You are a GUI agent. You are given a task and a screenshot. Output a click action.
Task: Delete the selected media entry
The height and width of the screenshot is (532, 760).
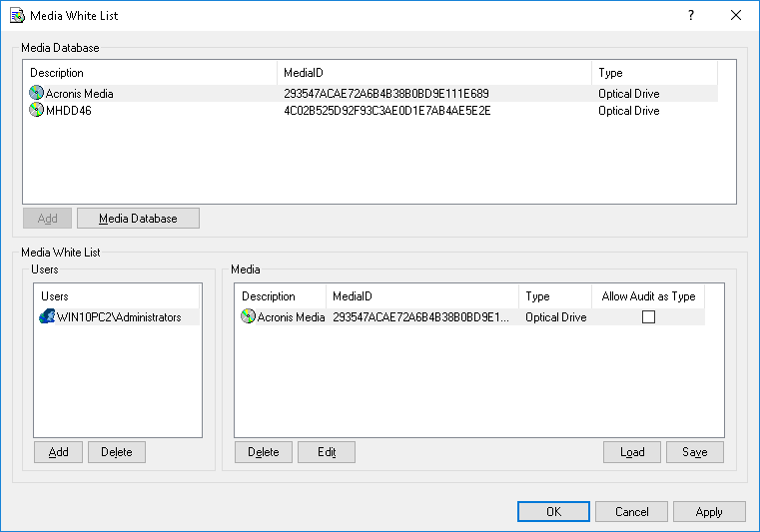264,452
